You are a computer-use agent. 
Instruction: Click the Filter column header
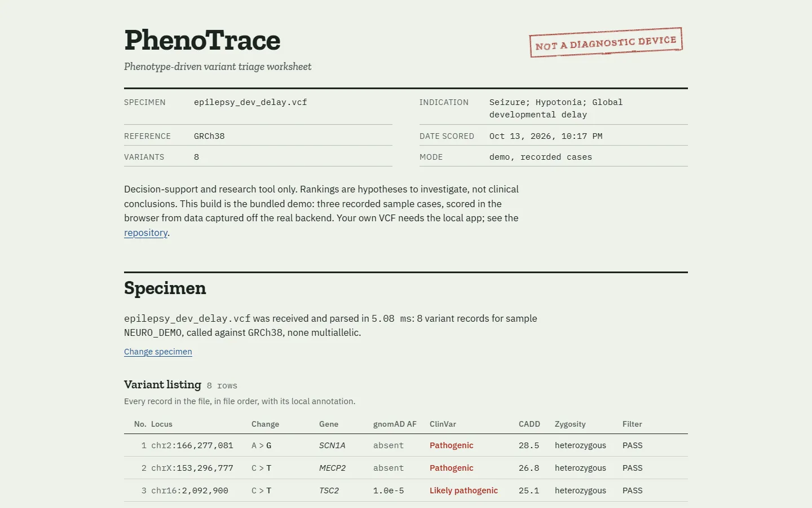632,424
